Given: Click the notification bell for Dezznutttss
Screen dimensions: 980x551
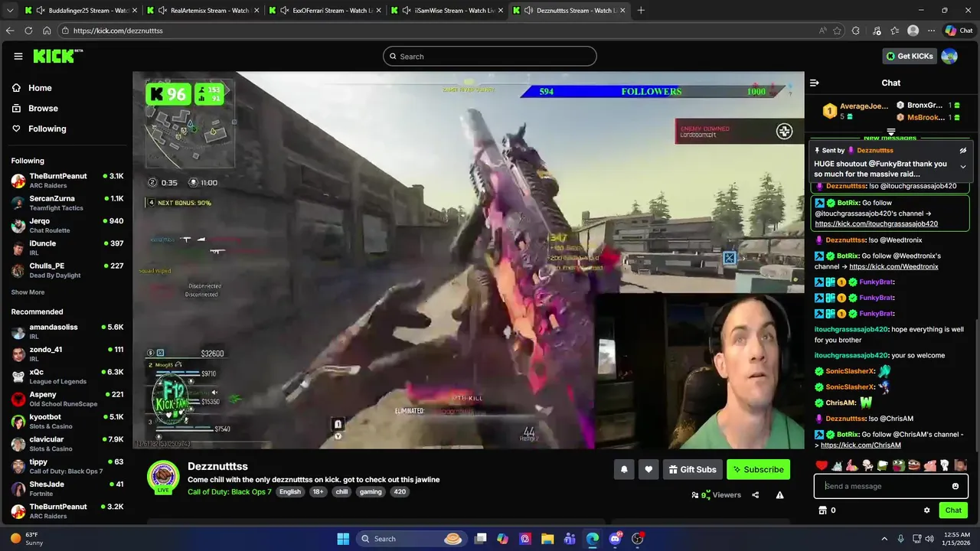Looking at the screenshot, I should pyautogui.click(x=624, y=469).
